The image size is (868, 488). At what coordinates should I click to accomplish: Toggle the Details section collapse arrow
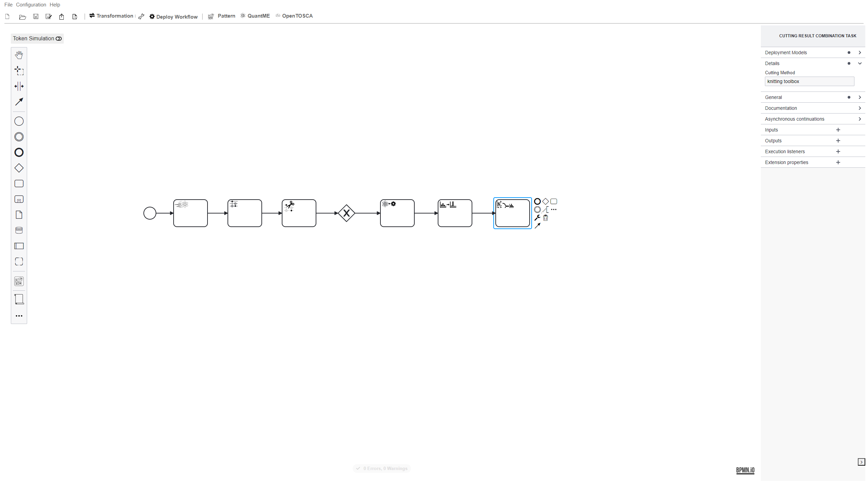click(x=860, y=63)
